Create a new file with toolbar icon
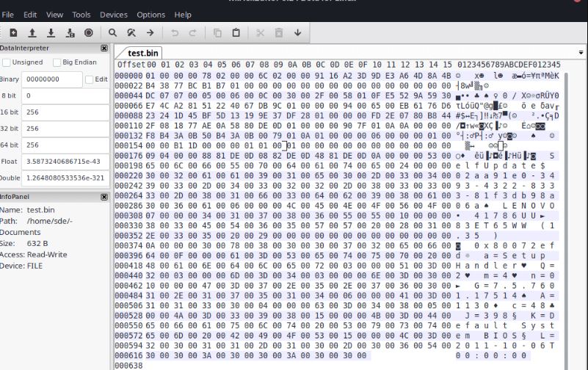Screen dimensions: 588x370 [13, 33]
